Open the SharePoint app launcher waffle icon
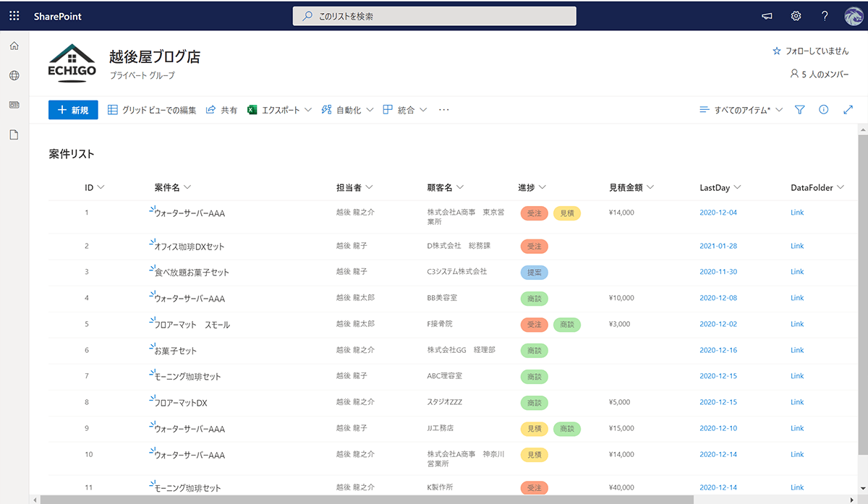The image size is (868, 504). 14,16
